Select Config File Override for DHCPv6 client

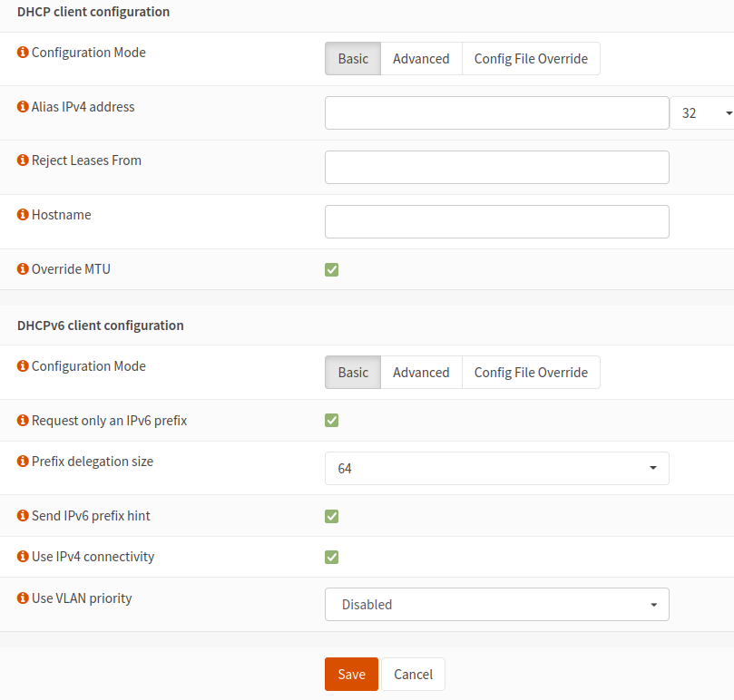pyautogui.click(x=531, y=373)
